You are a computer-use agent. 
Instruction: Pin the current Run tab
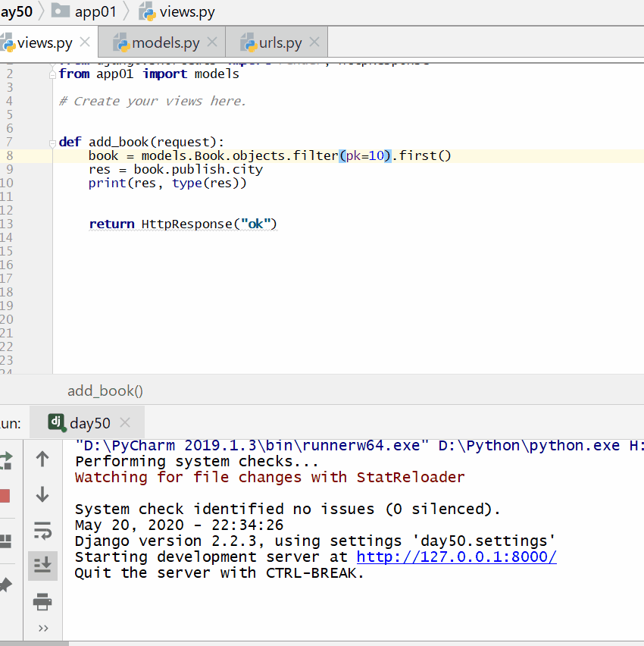(x=6, y=585)
